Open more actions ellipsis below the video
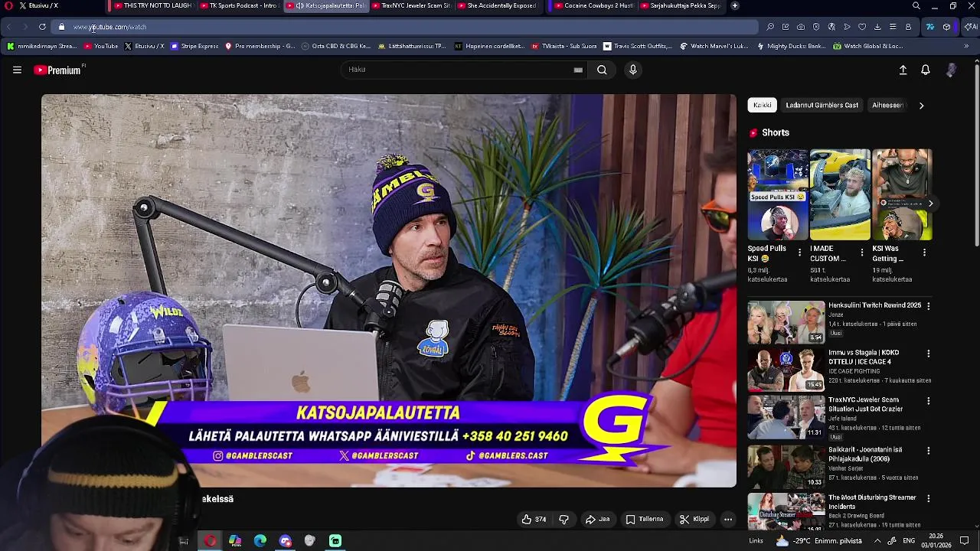Screen dimensions: 980x551 pos(728,519)
